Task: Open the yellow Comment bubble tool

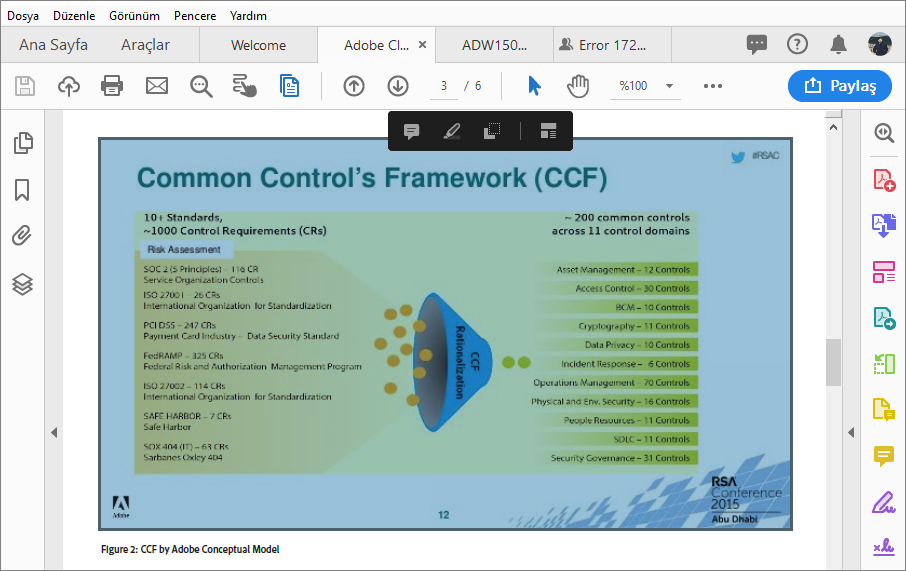Action: pos(884,456)
